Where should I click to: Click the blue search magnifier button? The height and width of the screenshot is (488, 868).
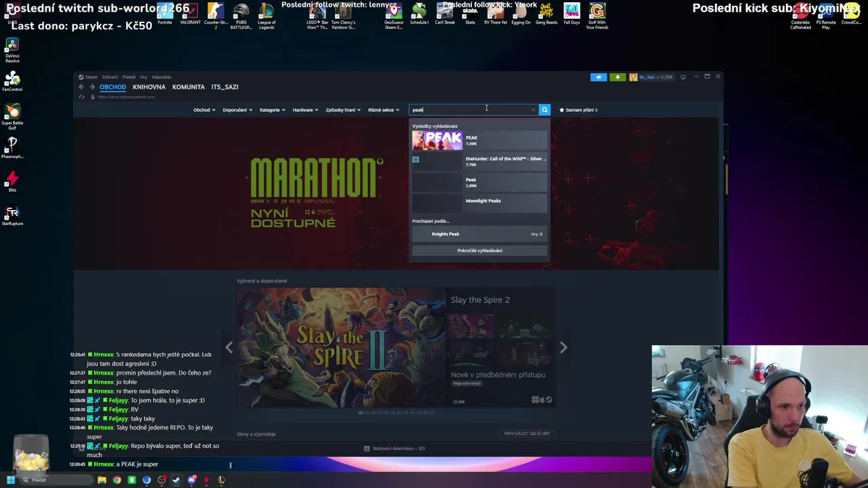544,110
